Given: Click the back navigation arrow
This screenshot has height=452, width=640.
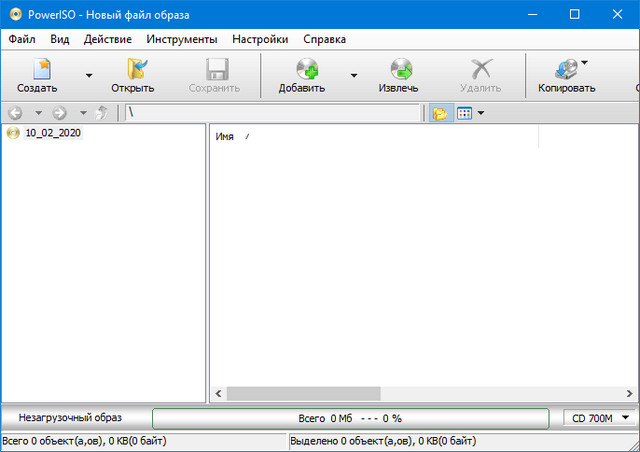Looking at the screenshot, I should coord(15,113).
